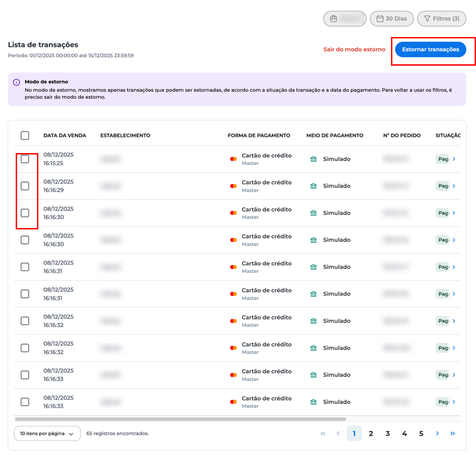Click the Pago status badge in 16:16:29 row

point(443,186)
